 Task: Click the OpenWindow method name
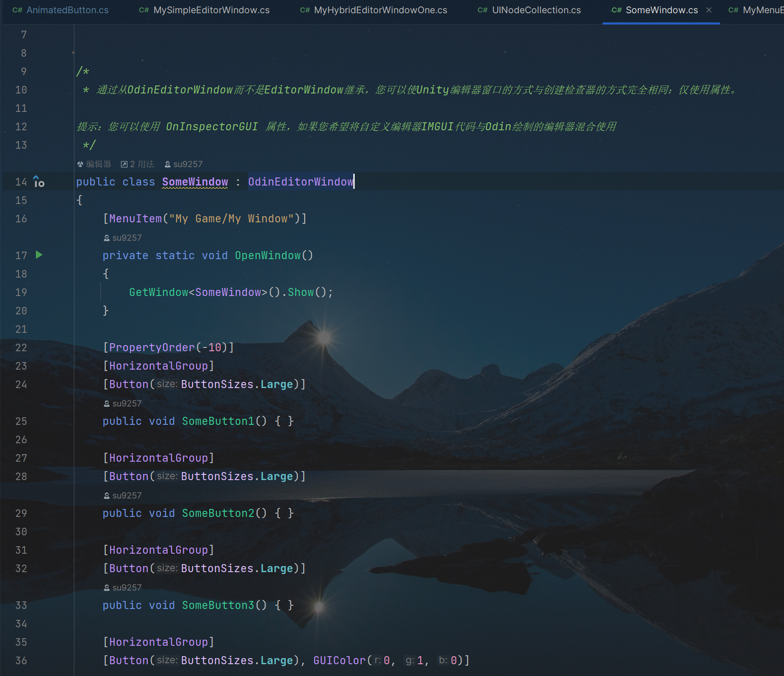tap(268, 255)
